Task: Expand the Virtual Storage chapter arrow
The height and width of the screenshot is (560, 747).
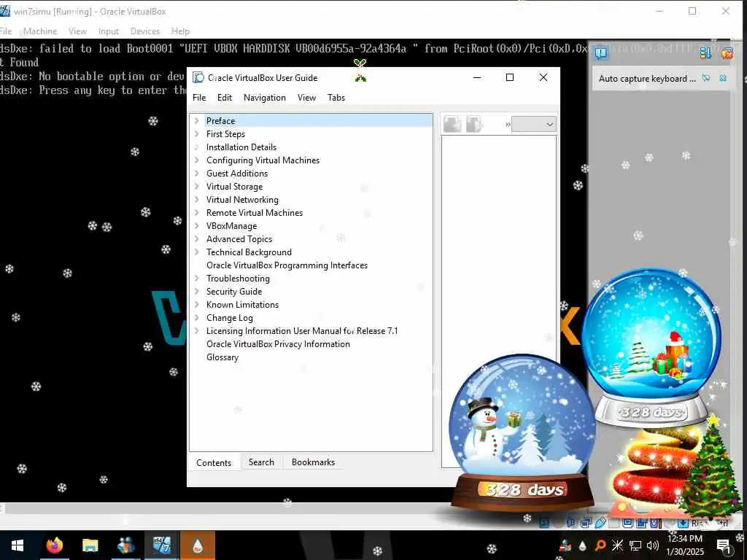Action: tap(197, 186)
